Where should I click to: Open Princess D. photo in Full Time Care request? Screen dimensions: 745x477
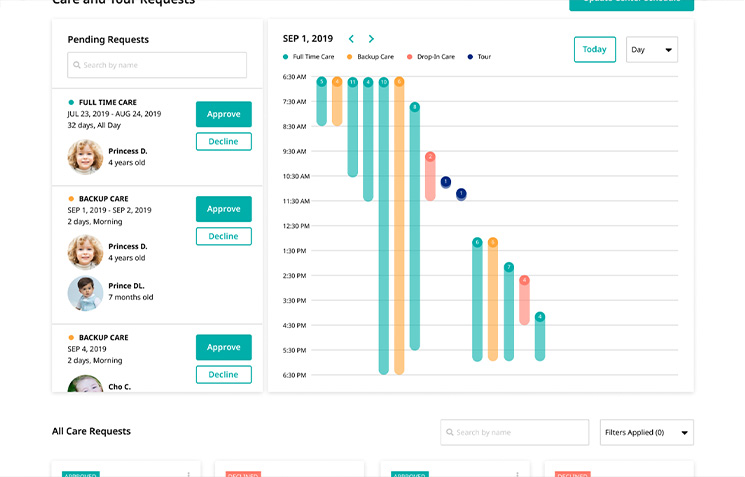click(x=85, y=156)
